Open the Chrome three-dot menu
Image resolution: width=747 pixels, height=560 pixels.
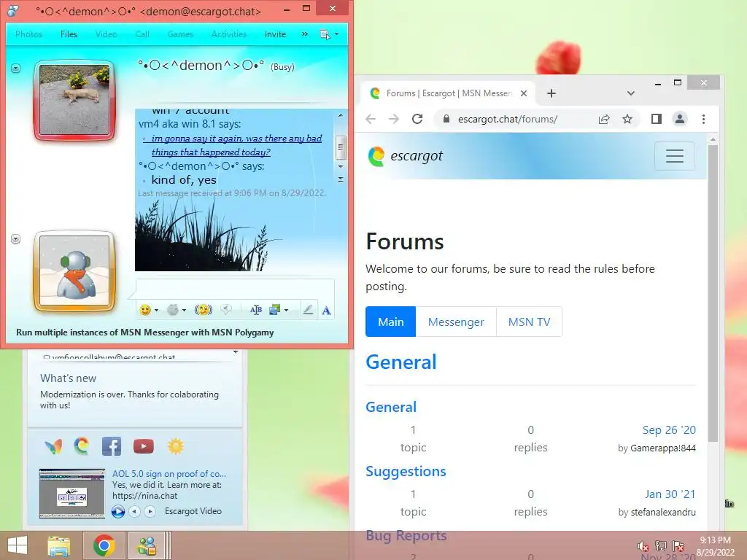point(704,119)
